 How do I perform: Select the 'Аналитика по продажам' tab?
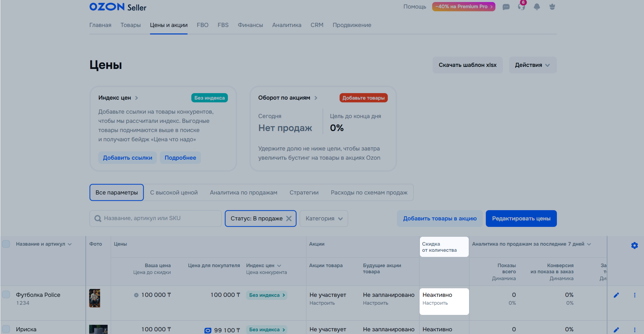pos(243,193)
